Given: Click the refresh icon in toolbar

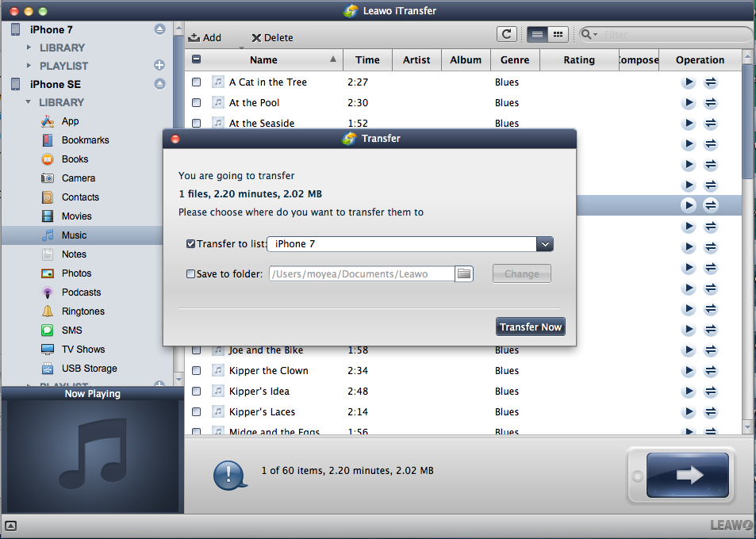Looking at the screenshot, I should tap(506, 34).
